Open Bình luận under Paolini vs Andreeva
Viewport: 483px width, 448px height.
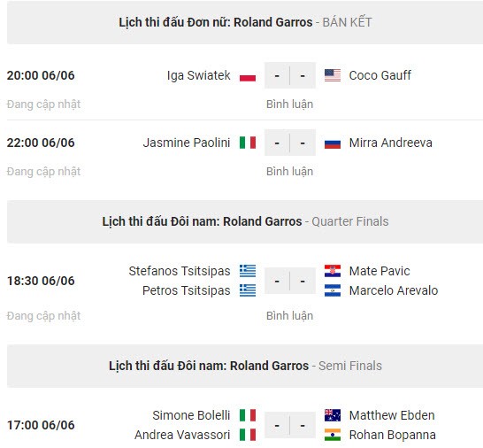tap(289, 172)
